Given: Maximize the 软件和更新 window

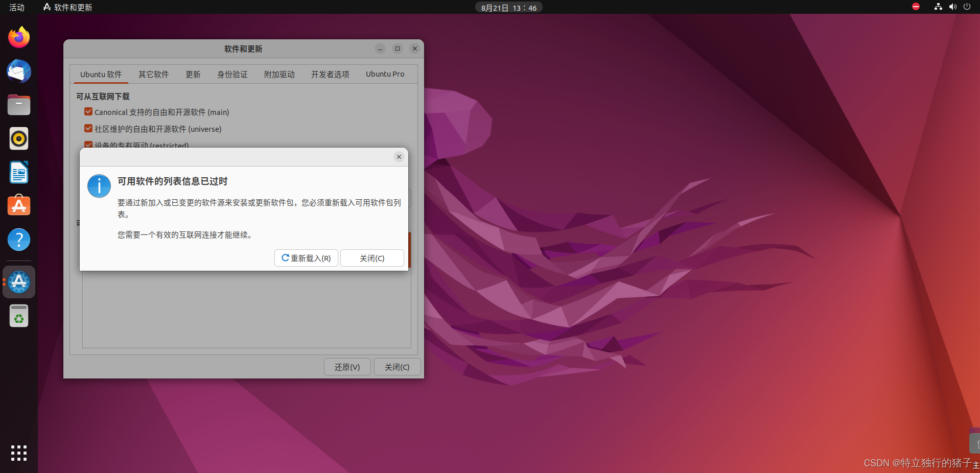Looking at the screenshot, I should click(x=398, y=49).
